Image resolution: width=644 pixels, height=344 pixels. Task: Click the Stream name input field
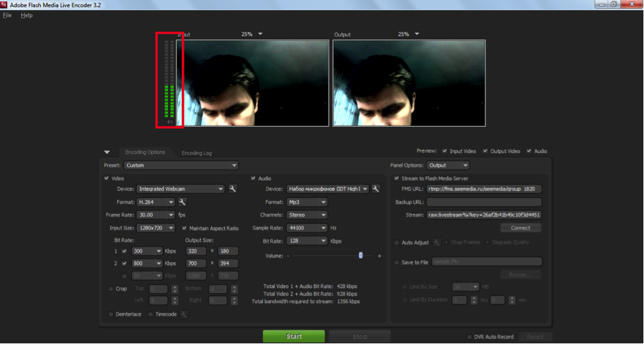[x=484, y=215]
